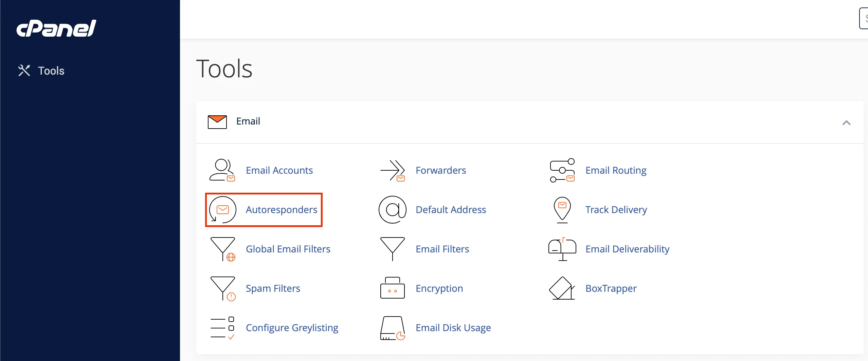Open the Configure Greylisting link

[292, 328]
